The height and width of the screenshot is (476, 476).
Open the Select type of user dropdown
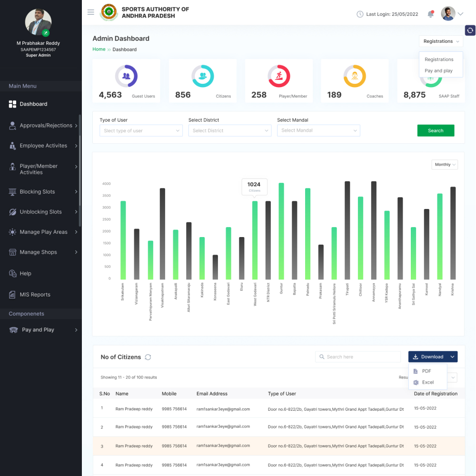pyautogui.click(x=141, y=130)
